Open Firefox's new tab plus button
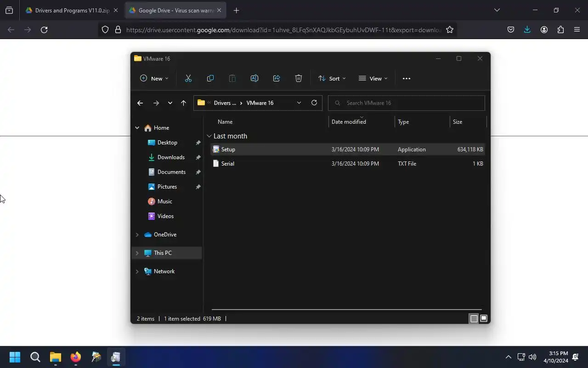The width and height of the screenshot is (588, 368). (236, 10)
